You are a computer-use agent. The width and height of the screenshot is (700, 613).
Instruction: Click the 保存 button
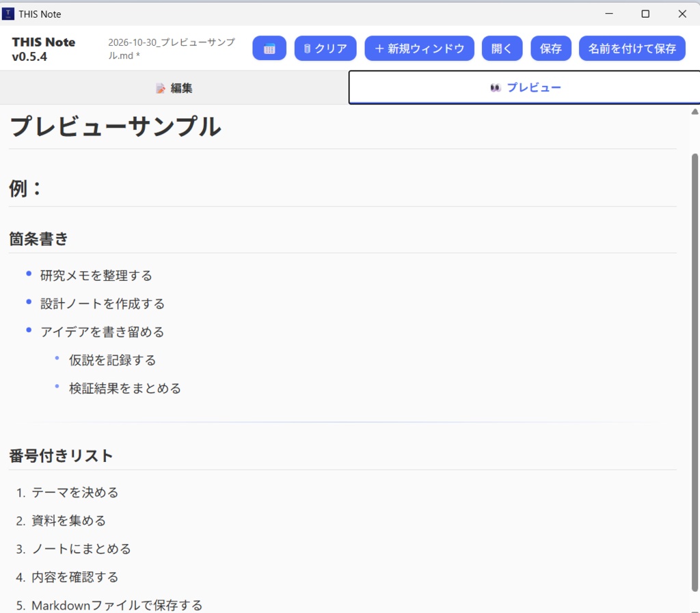click(551, 49)
